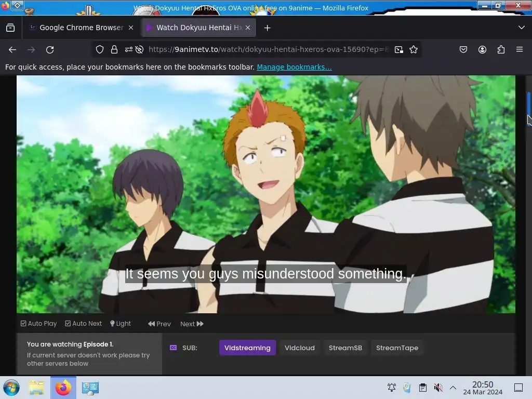This screenshot has width=532, height=399.
Task: Open a new tab with plus button
Action: pyautogui.click(x=268, y=28)
